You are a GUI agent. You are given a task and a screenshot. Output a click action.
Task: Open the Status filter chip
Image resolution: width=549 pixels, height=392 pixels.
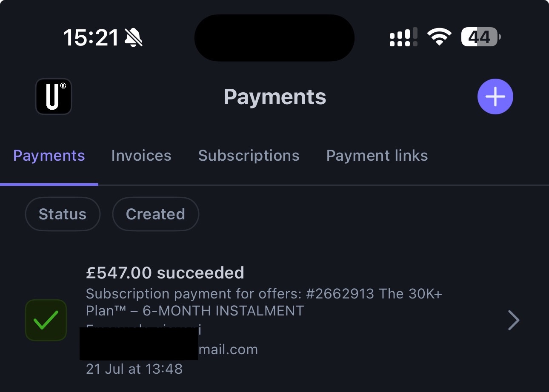(x=63, y=214)
